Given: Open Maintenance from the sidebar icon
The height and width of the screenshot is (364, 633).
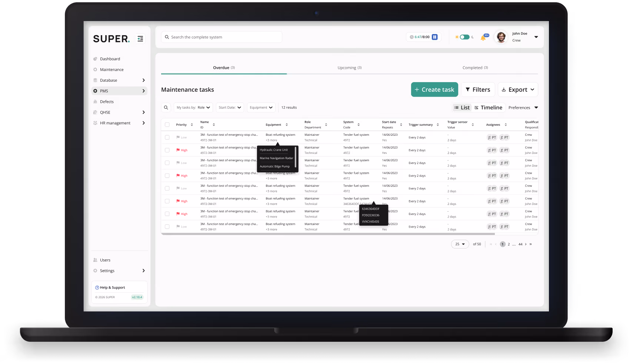Looking at the screenshot, I should [x=95, y=70].
